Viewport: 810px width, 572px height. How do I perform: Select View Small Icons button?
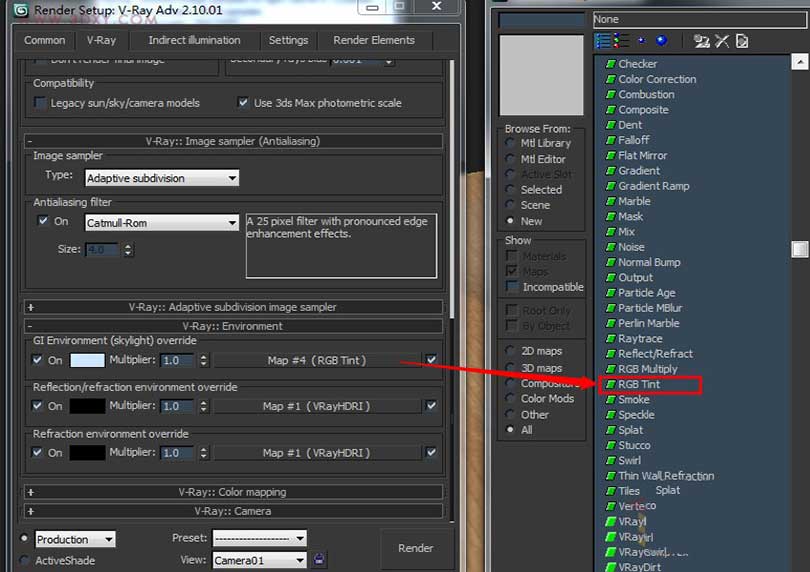pyautogui.click(x=640, y=41)
